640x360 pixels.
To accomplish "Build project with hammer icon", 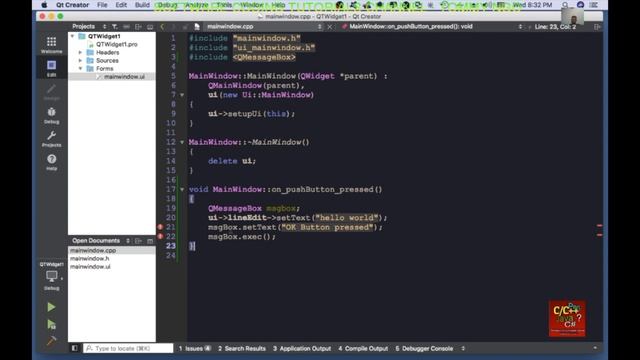I will tap(51, 340).
